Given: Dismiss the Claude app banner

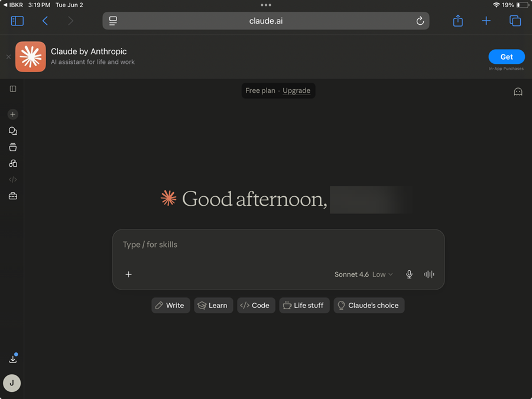Looking at the screenshot, I should click(8, 57).
